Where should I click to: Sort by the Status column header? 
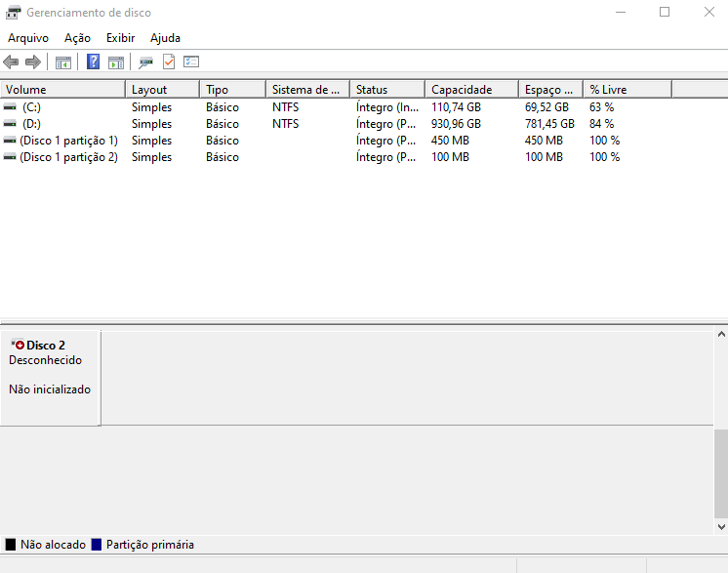click(x=387, y=89)
